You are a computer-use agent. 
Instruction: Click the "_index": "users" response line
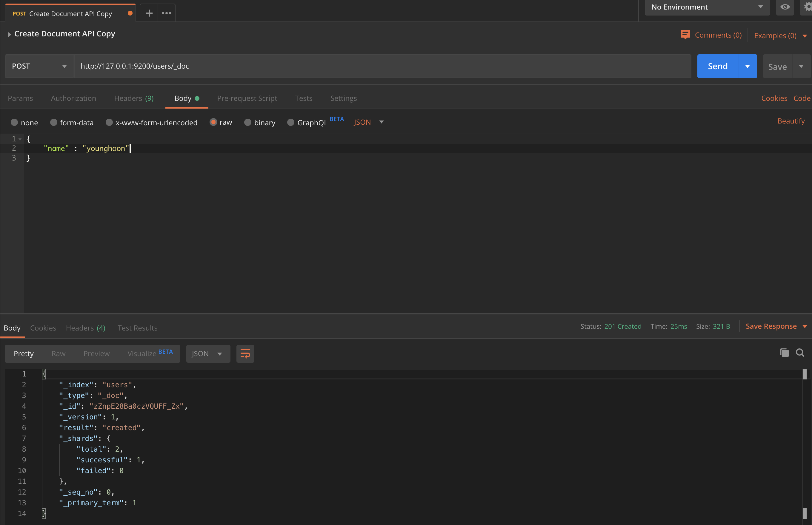[x=97, y=385]
